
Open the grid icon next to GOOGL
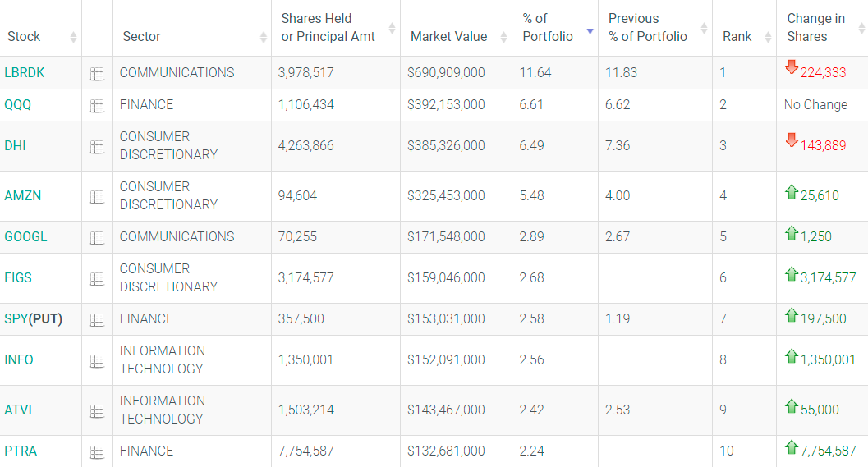tap(97, 238)
